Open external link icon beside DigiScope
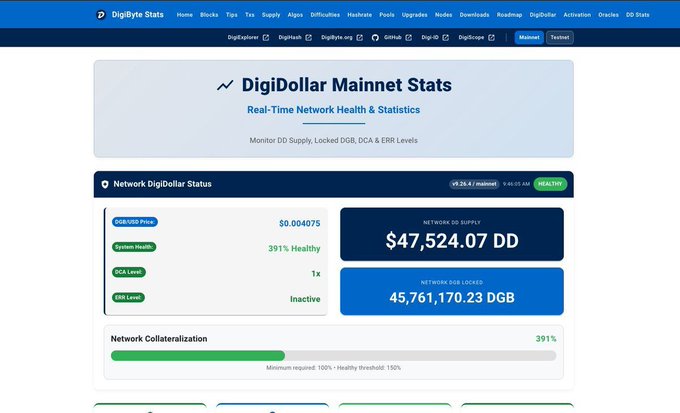Image resolution: width=680 pixels, height=413 pixels. (491, 38)
